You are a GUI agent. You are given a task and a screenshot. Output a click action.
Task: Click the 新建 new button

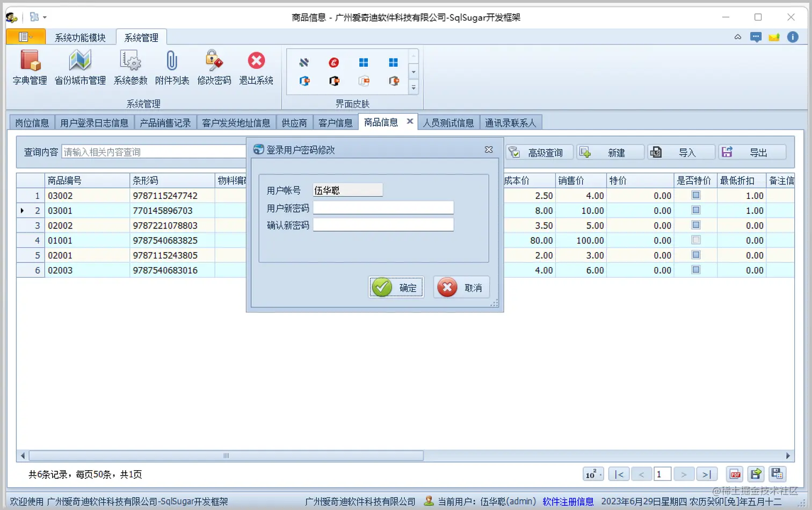pyautogui.click(x=610, y=153)
